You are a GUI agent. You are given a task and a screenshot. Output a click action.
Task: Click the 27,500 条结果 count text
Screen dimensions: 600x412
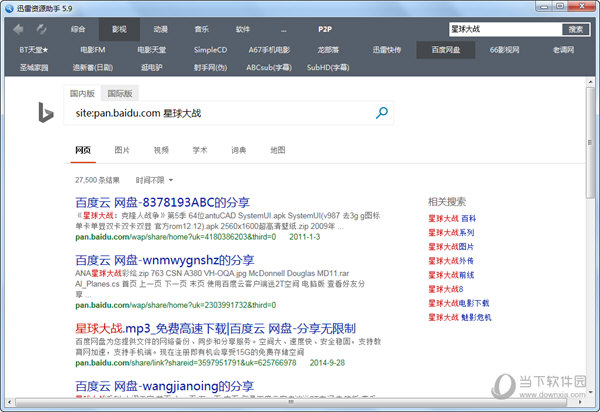pos(97,180)
